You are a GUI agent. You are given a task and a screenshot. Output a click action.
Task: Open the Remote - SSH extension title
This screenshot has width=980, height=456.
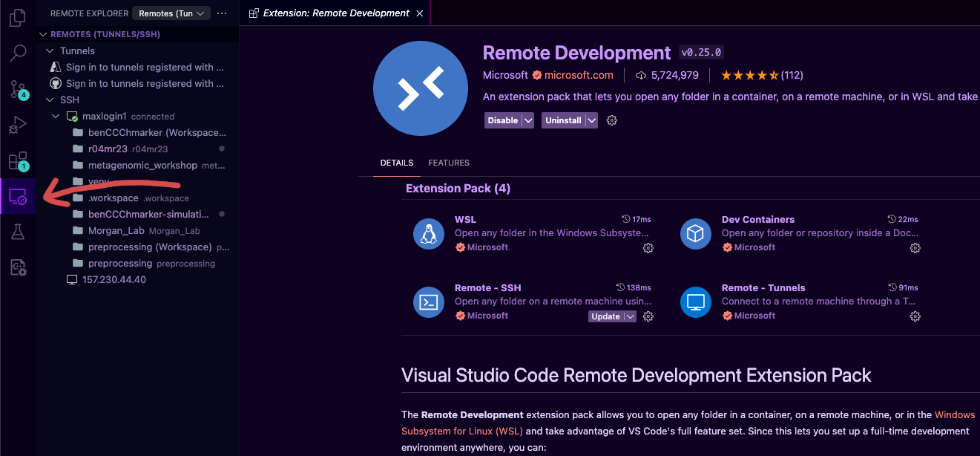[488, 288]
